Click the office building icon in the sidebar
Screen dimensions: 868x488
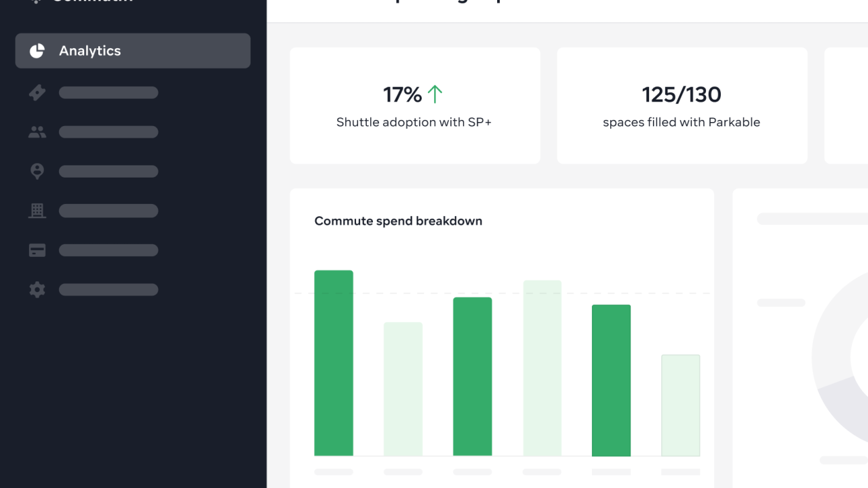(x=37, y=210)
